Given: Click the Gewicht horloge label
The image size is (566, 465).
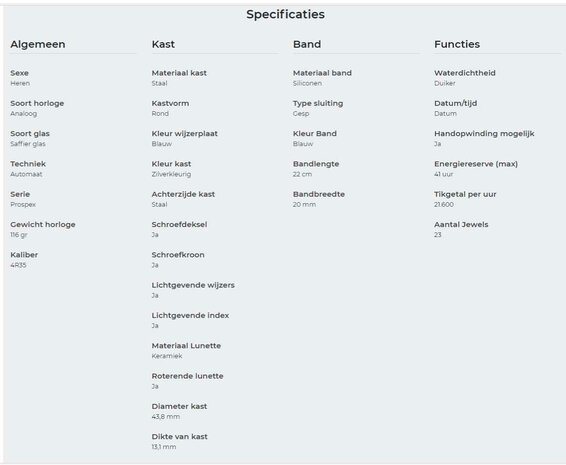Looking at the screenshot, I should coord(43,225).
